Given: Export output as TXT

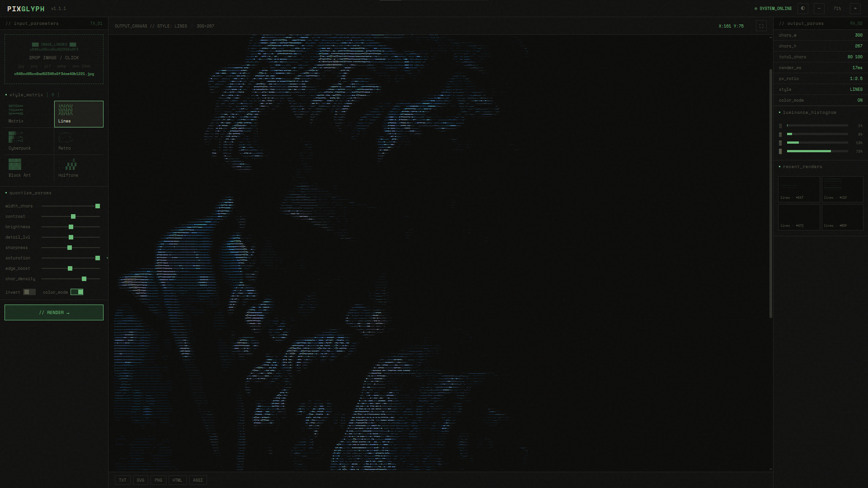Looking at the screenshot, I should point(123,480).
